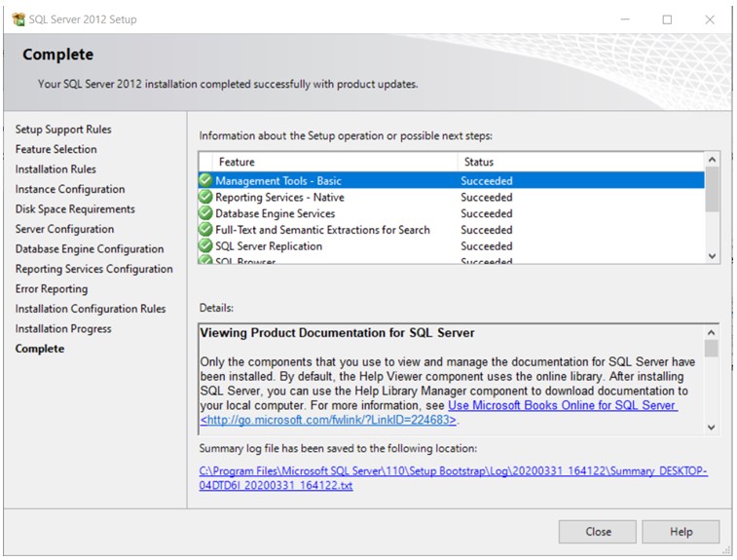Select the Reporting Services - Native row
The image size is (737, 560).
(x=451, y=197)
